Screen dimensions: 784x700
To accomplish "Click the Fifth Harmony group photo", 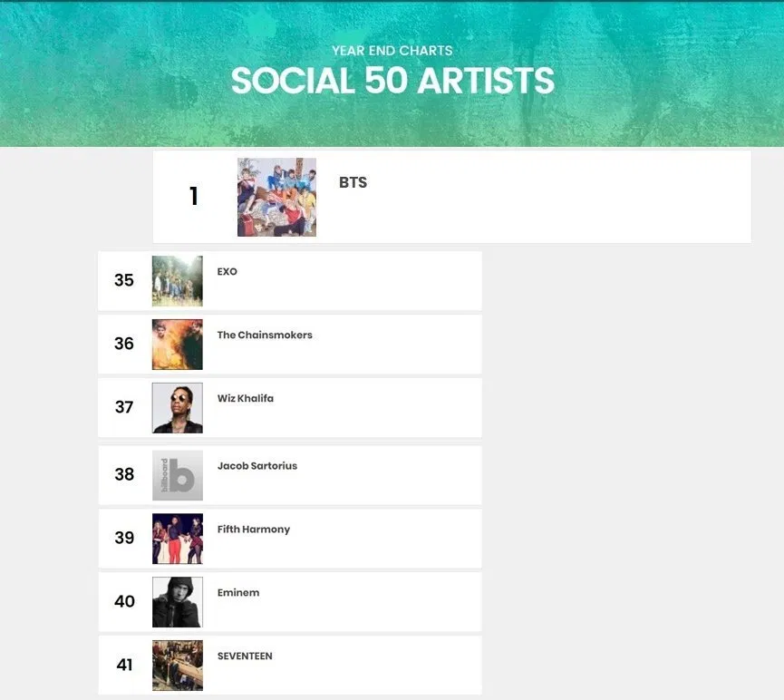I will click(x=177, y=538).
